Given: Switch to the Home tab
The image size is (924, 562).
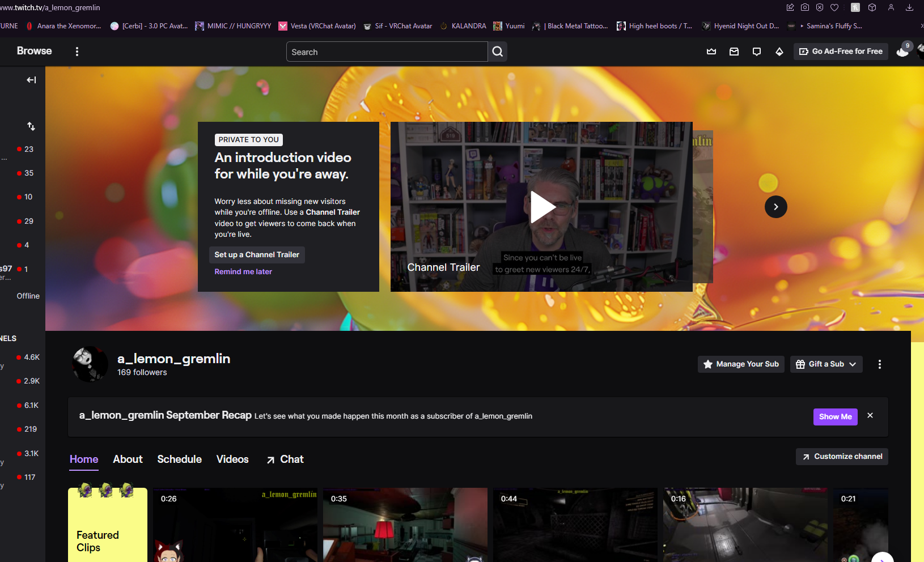Looking at the screenshot, I should (84, 459).
